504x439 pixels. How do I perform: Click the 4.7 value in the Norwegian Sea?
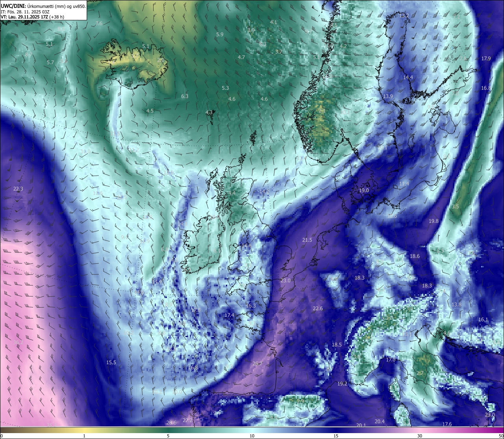[x=241, y=57]
